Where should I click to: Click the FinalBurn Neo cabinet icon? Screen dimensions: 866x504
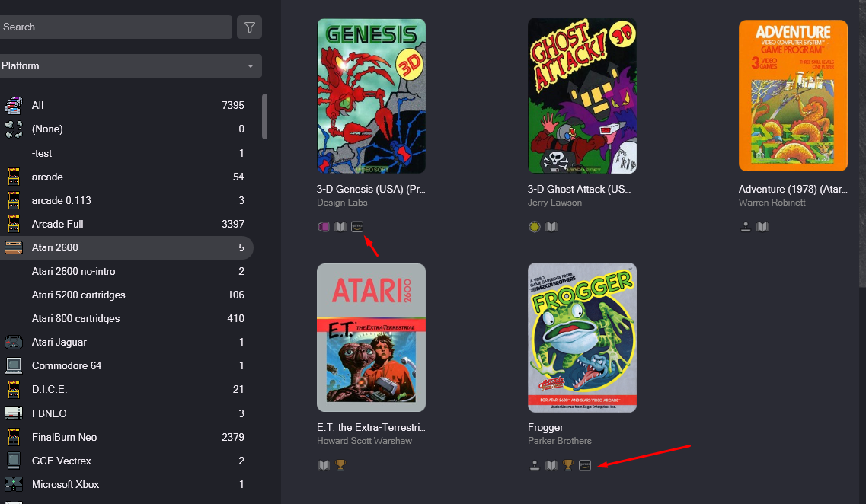tap(14, 437)
